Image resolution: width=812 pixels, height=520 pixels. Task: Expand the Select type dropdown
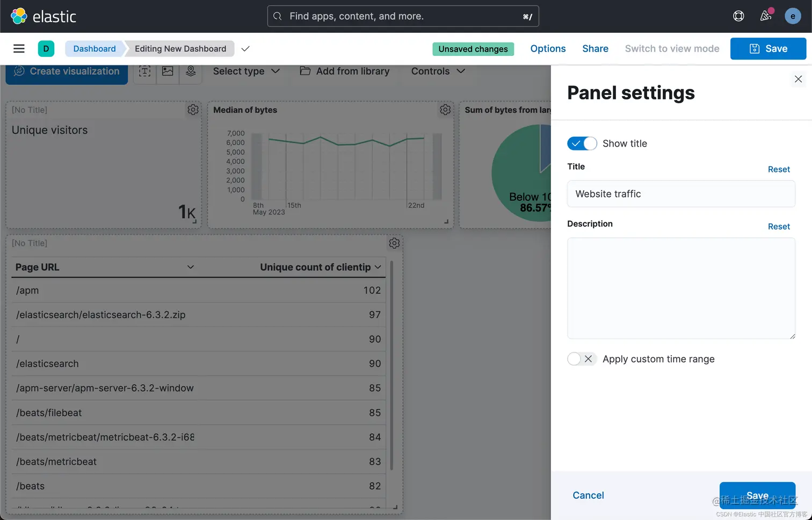tap(246, 71)
